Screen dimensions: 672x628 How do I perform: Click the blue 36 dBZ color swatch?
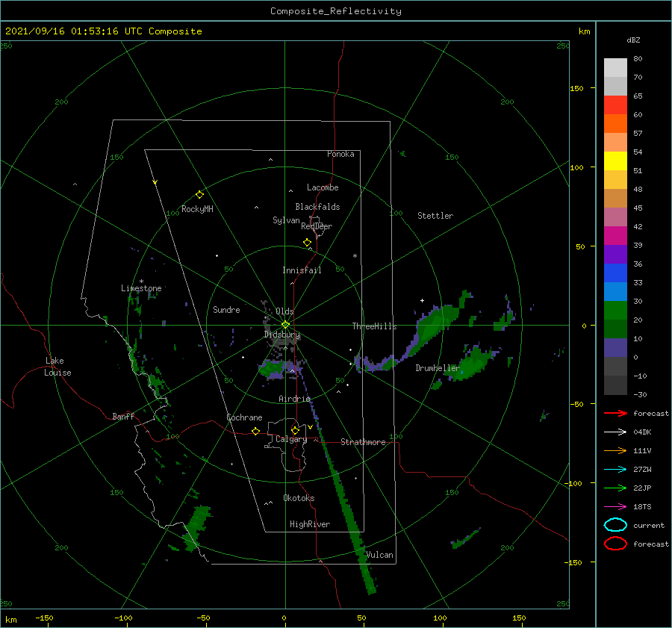click(x=615, y=273)
